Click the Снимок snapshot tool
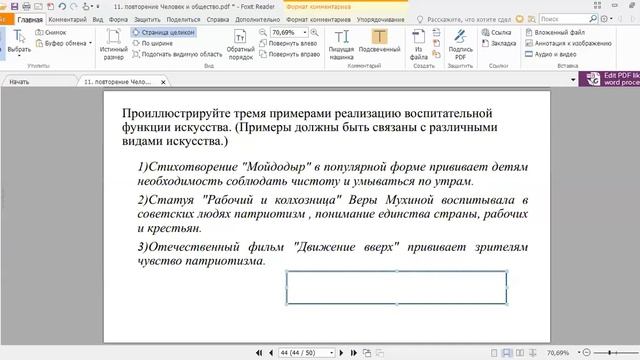640x360 pixels. pyautogui.click(x=51, y=32)
